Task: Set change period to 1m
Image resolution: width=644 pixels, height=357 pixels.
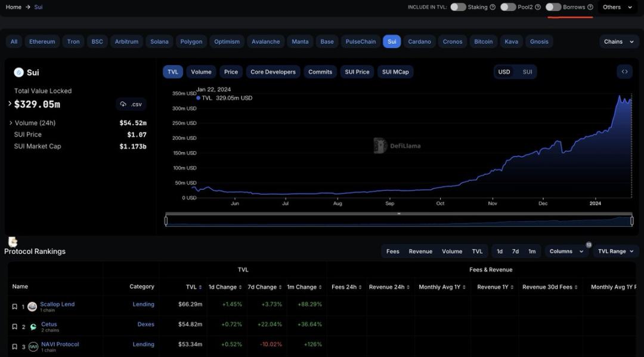Action: 532,251
